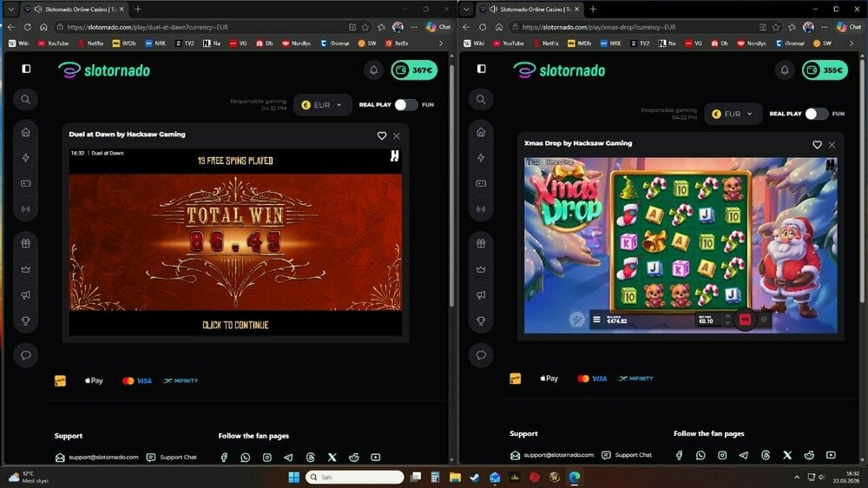
Task: Select Slotornado tab in right browser
Action: pyautogui.click(x=529, y=10)
